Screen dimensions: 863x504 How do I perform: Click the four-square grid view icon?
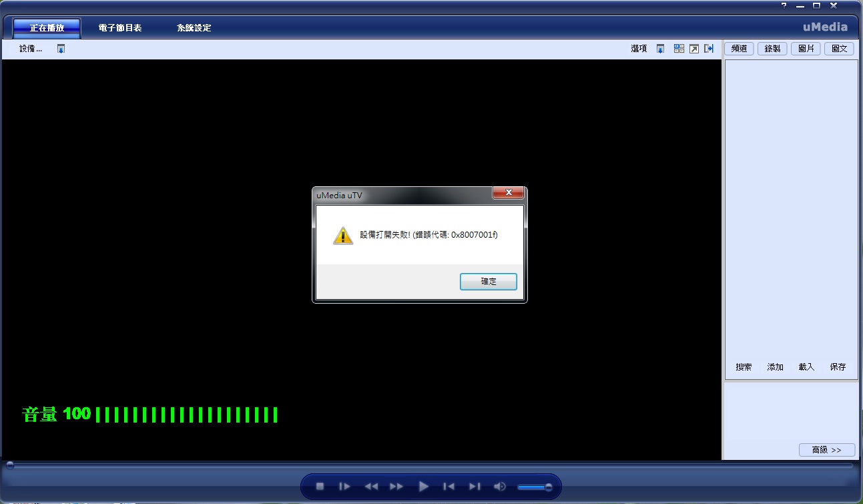(x=679, y=49)
